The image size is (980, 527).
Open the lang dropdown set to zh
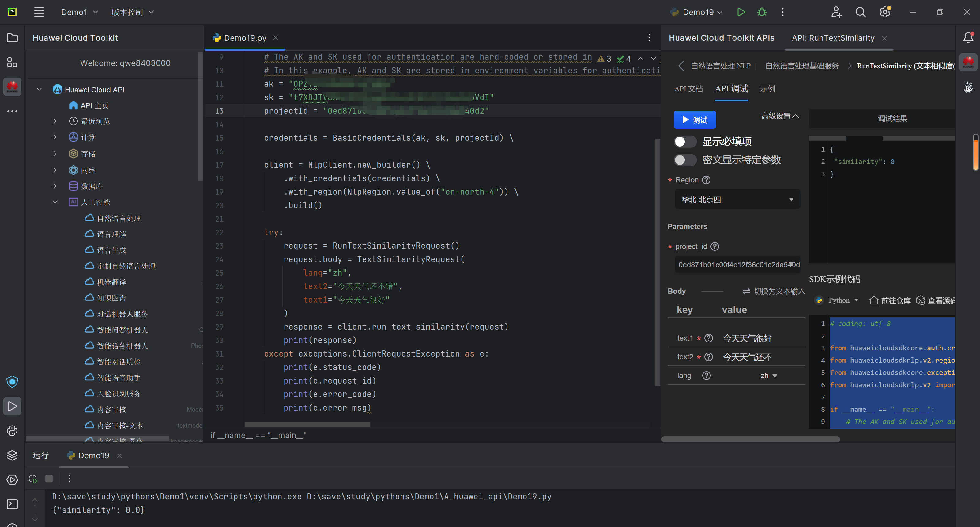point(768,376)
